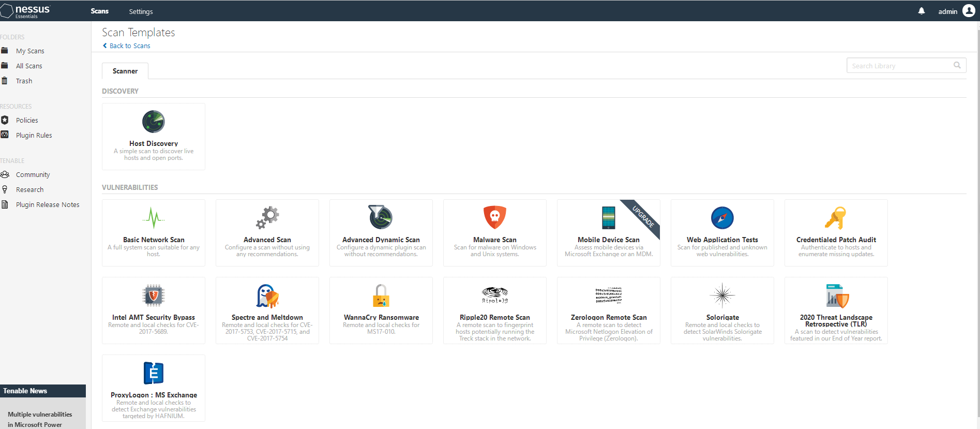
Task: Click the Plugin Rules icon
Action: [5, 135]
